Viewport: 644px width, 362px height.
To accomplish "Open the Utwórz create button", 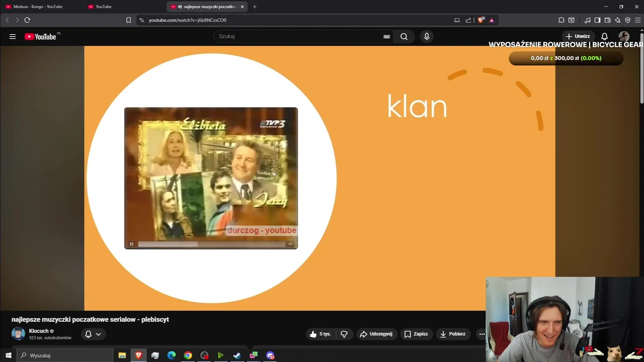I will [x=578, y=36].
